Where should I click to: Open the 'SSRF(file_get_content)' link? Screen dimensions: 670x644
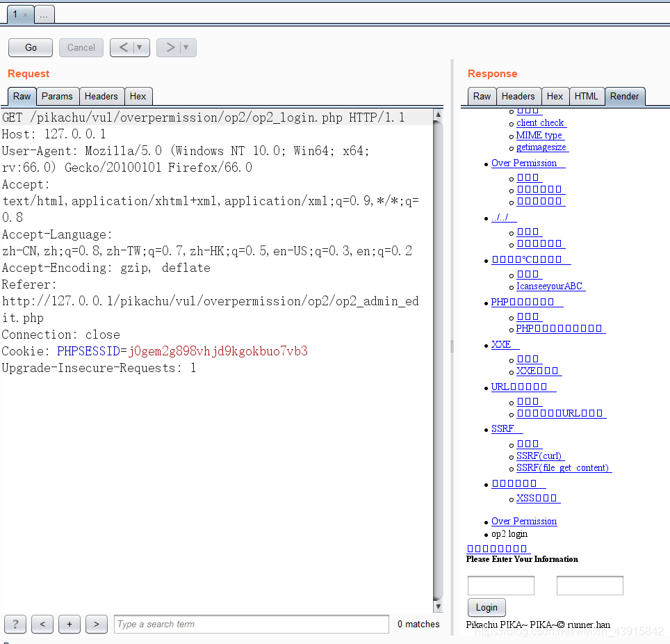click(x=564, y=468)
